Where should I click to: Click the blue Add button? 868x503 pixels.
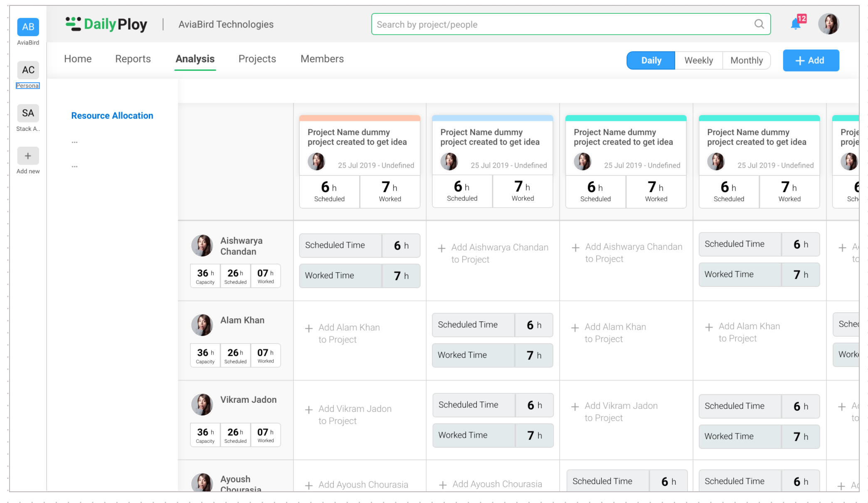tap(811, 60)
